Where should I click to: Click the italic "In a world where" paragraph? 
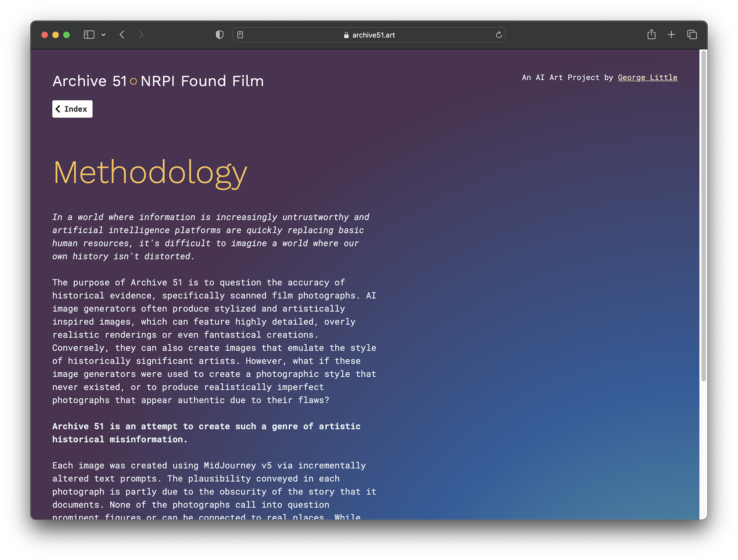211,237
